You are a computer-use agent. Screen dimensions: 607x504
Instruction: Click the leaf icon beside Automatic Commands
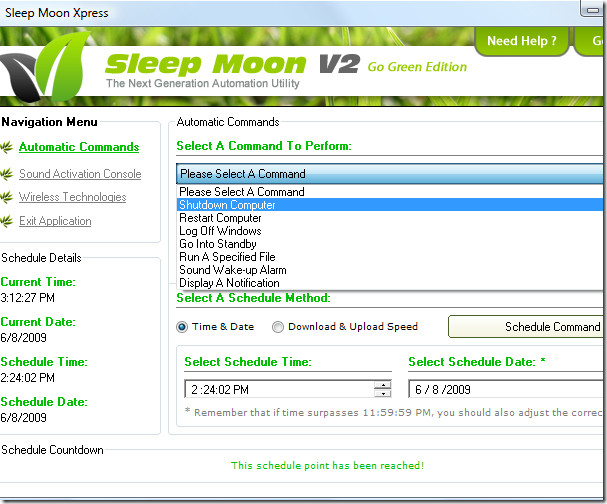click(6, 147)
